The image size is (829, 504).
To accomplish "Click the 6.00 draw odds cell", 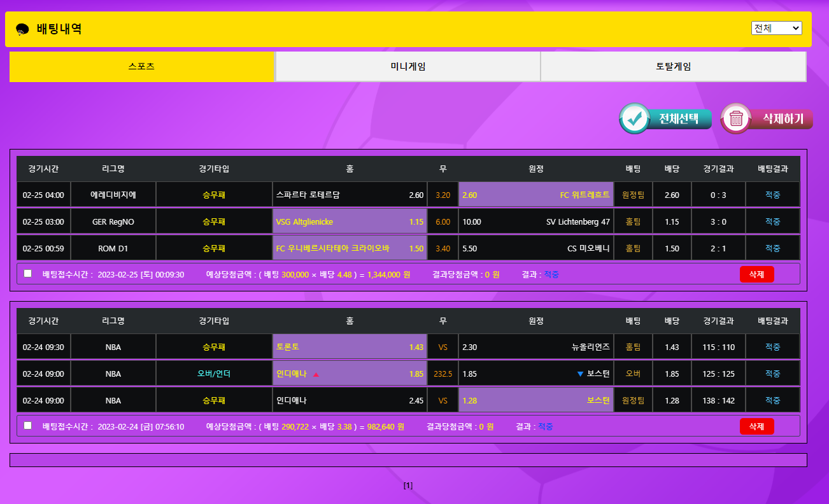I will [x=443, y=222].
